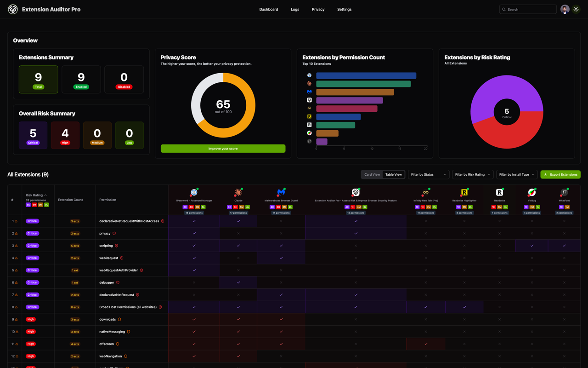This screenshot has height=368, width=588.
Task: Click the info shield icon next to scripting
Action: (116, 246)
